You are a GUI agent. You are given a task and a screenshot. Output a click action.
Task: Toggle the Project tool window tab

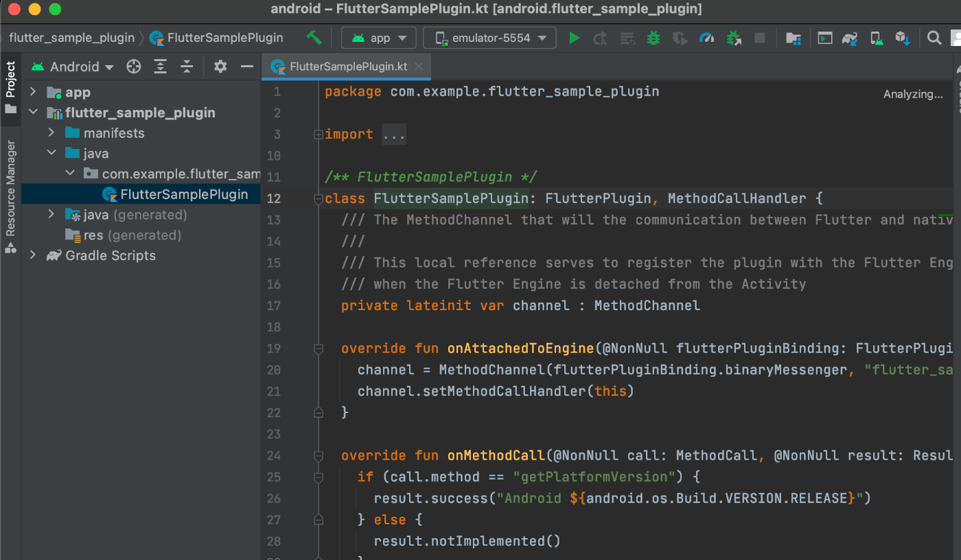10,88
